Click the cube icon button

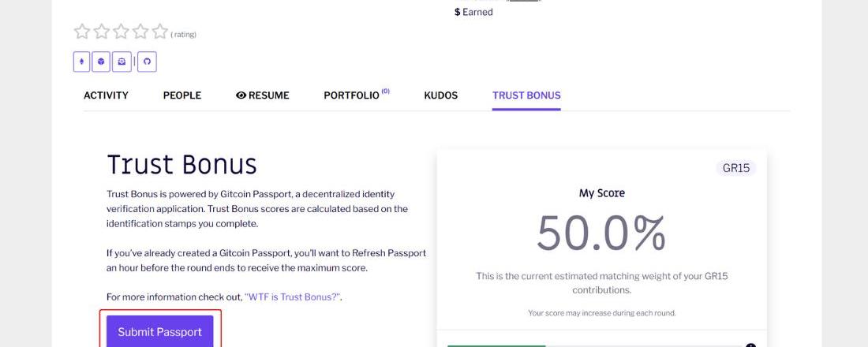(101, 62)
